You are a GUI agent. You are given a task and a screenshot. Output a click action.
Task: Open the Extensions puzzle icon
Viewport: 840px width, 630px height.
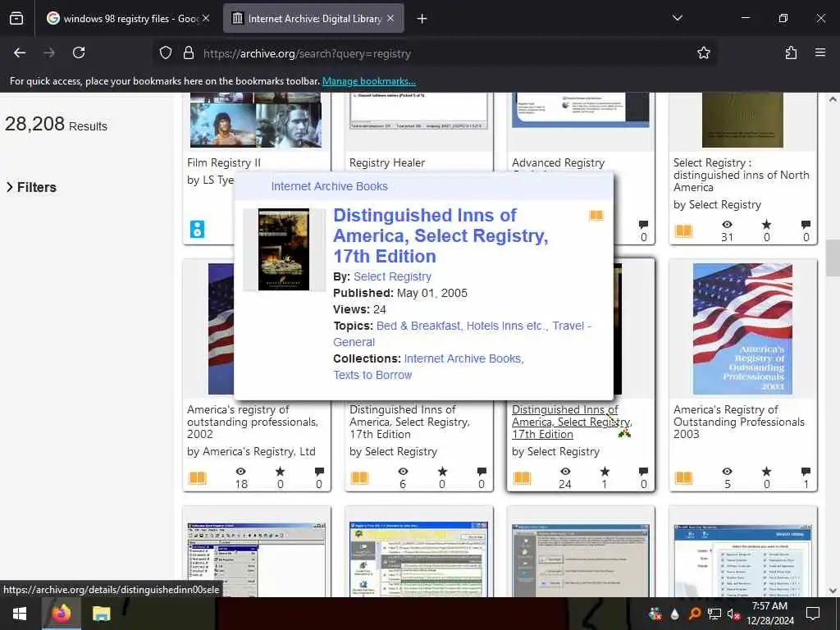pyautogui.click(x=791, y=52)
